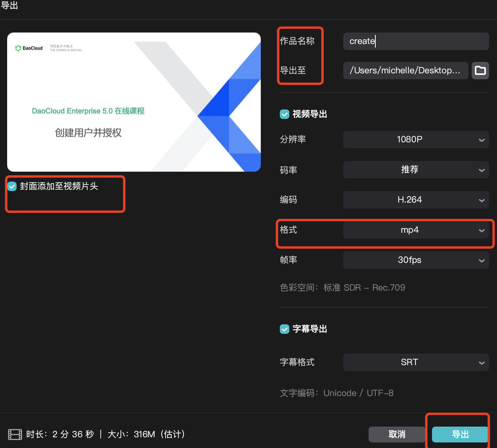Screen dimensions: 497x448
Task: Click the DaoCloud logo in cover preview
Action: pyautogui.click(x=29, y=48)
